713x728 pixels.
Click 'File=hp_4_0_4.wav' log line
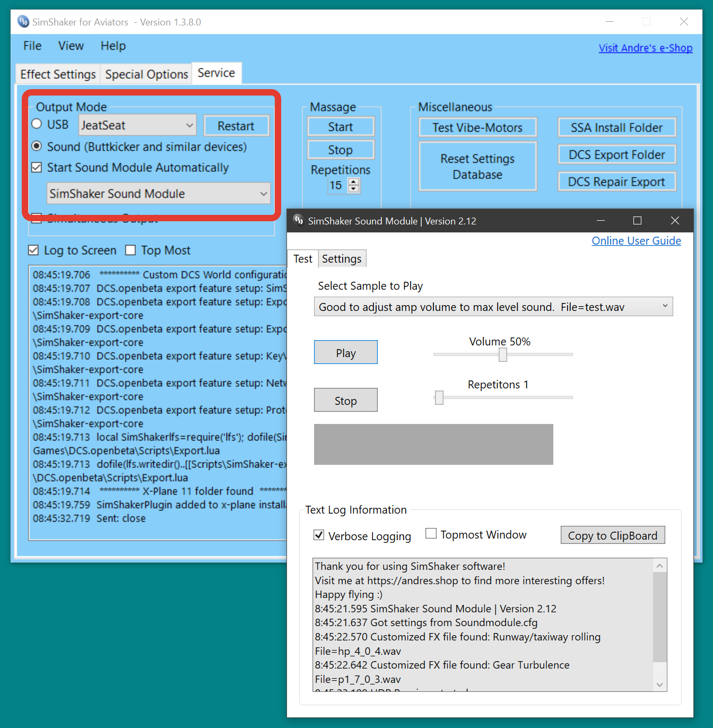pos(358,651)
